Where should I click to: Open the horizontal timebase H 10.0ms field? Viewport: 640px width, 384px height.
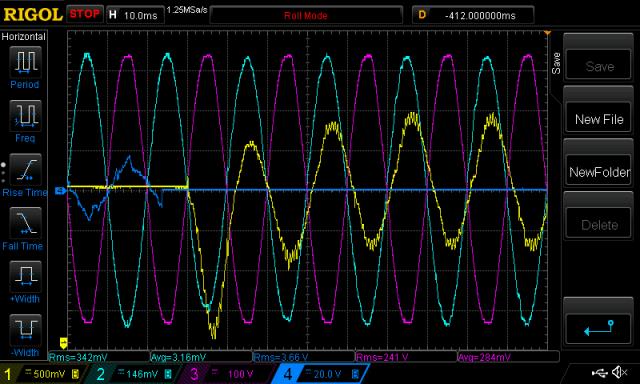135,16
